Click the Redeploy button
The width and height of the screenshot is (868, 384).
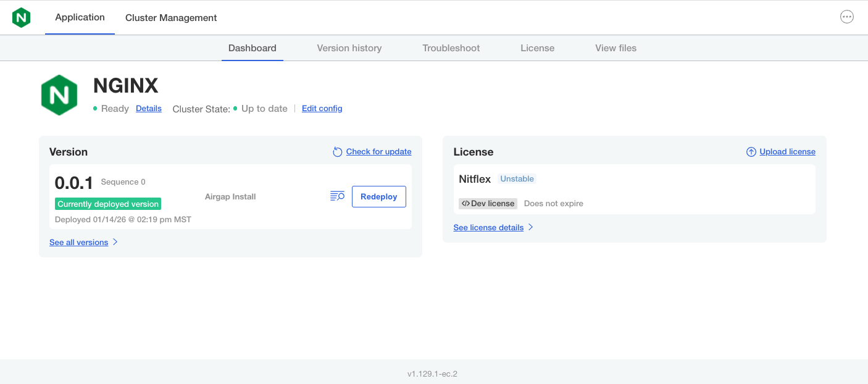coord(378,196)
